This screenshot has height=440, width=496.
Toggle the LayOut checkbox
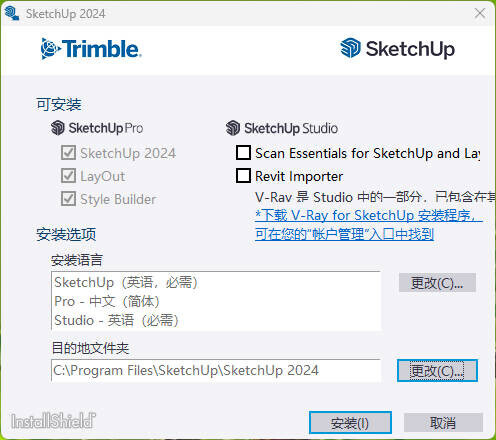click(x=69, y=176)
